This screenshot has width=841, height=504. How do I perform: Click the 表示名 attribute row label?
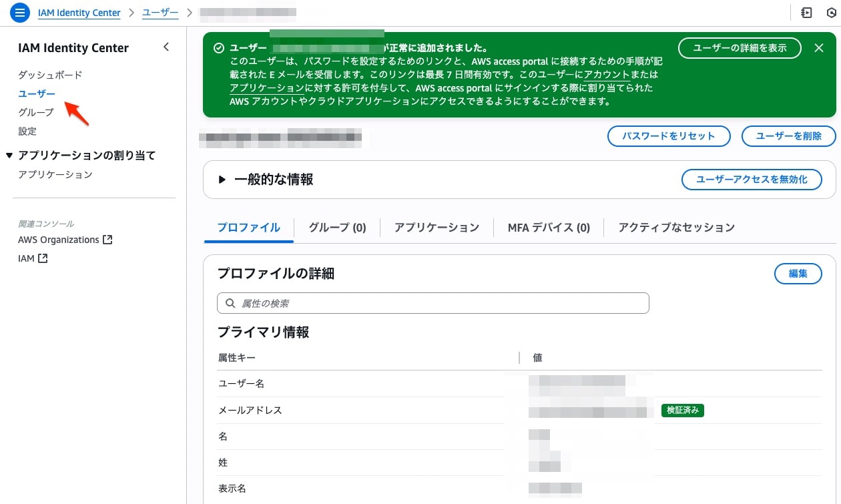point(232,488)
